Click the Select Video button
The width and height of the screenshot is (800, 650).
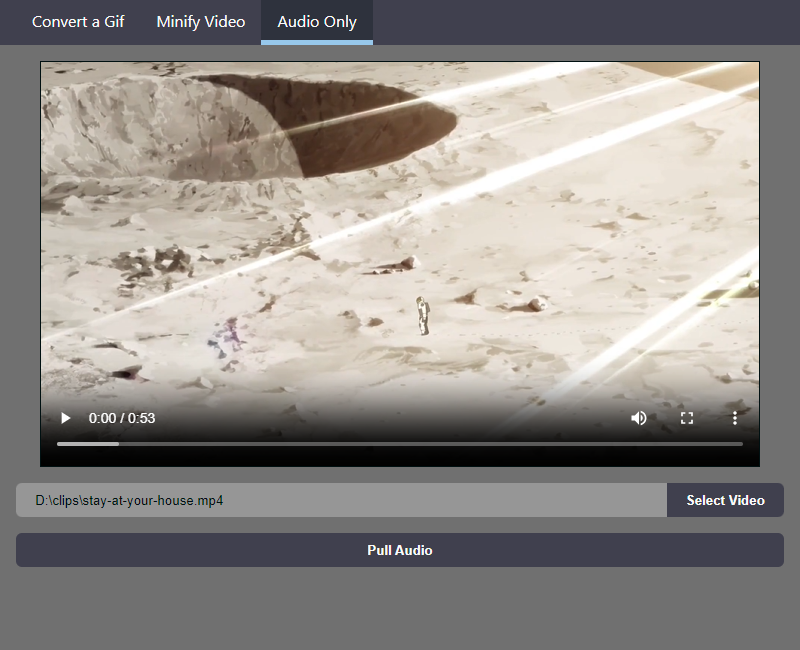pos(725,500)
